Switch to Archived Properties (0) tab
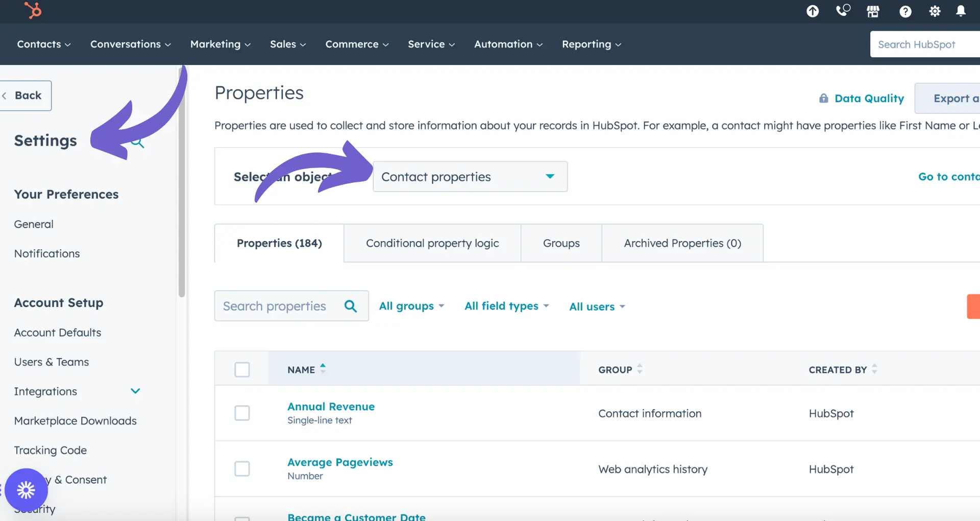 coord(682,243)
